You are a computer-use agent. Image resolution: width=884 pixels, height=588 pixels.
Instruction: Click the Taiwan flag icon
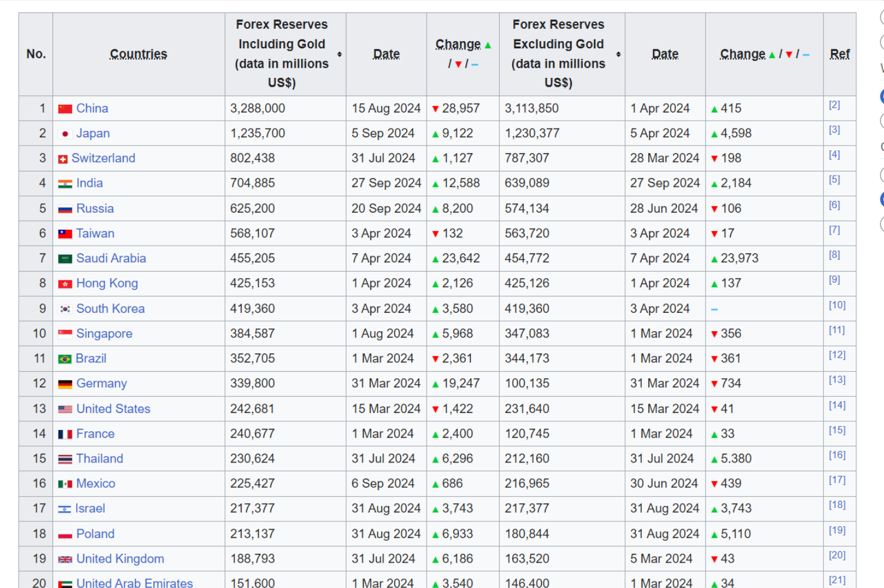[x=65, y=234]
